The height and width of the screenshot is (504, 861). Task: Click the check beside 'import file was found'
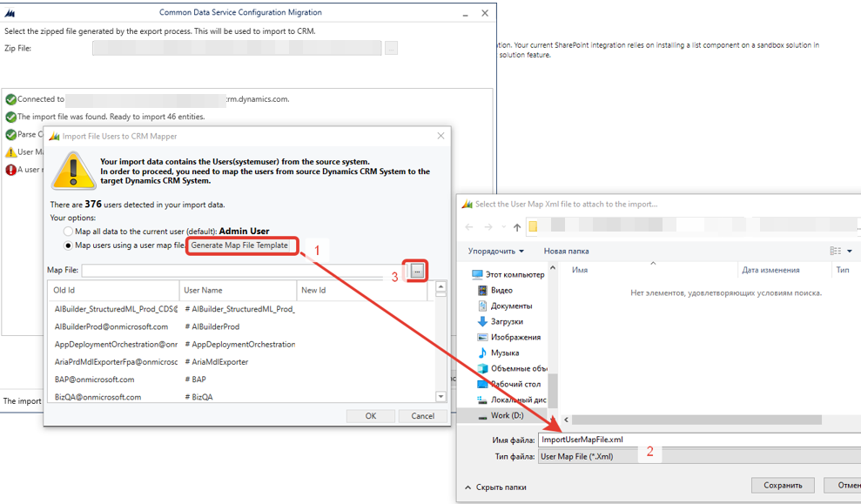click(10, 117)
